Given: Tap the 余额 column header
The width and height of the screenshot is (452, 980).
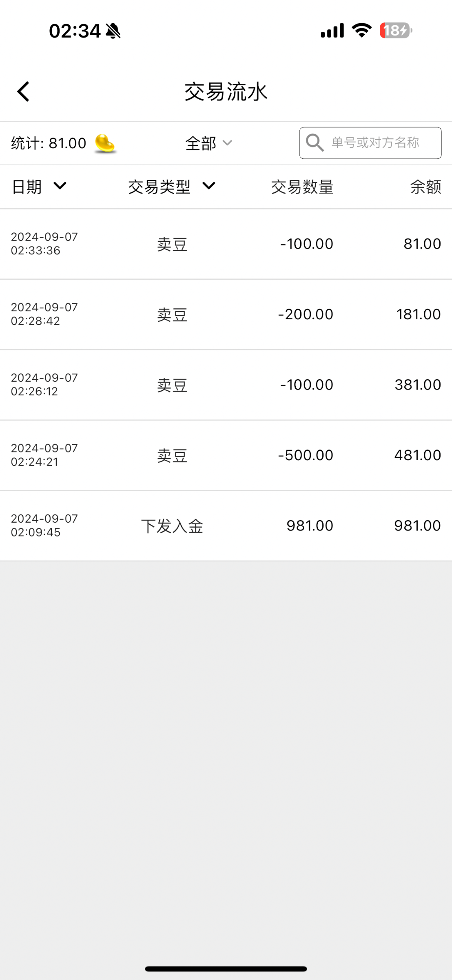Looking at the screenshot, I should [425, 187].
